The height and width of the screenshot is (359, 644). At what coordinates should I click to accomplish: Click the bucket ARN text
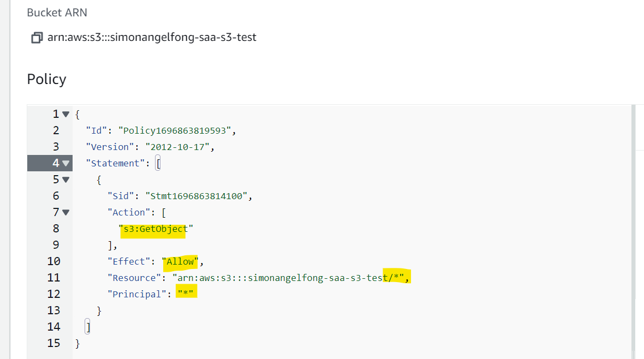pyautogui.click(x=152, y=38)
